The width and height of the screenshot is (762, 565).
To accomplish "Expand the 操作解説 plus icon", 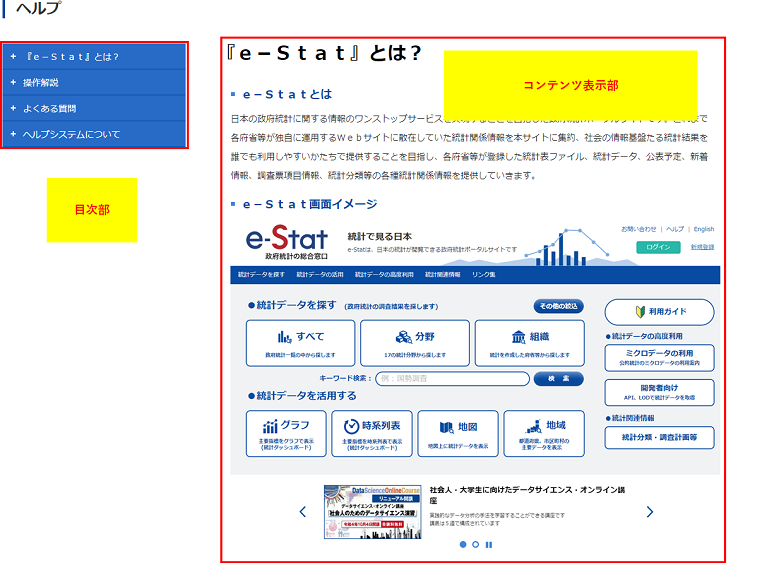I will click(13, 83).
